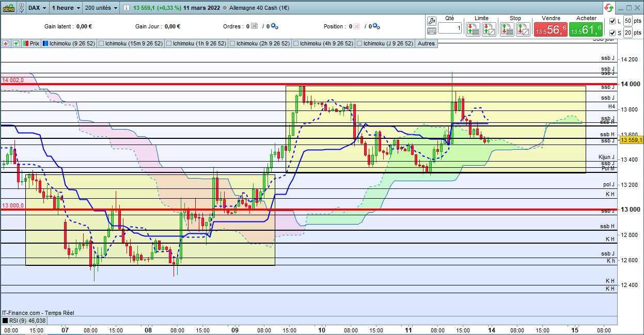Viewport: 644px width, 335px height.
Task: Click the blue Ichimoku color swatch
Action: 46,44
